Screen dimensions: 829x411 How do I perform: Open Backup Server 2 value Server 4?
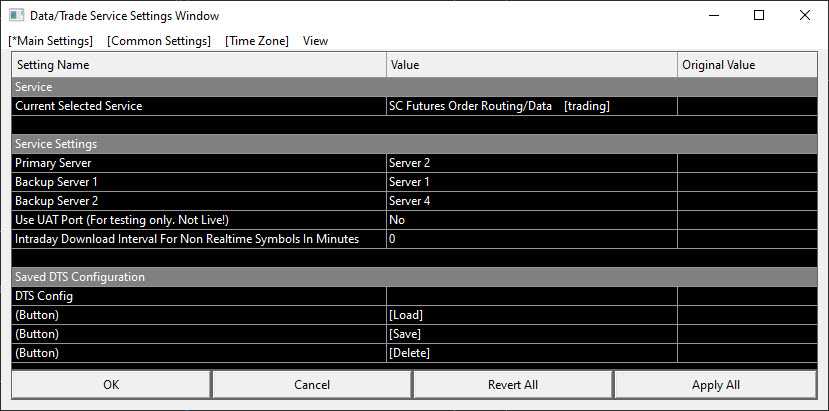click(531, 201)
